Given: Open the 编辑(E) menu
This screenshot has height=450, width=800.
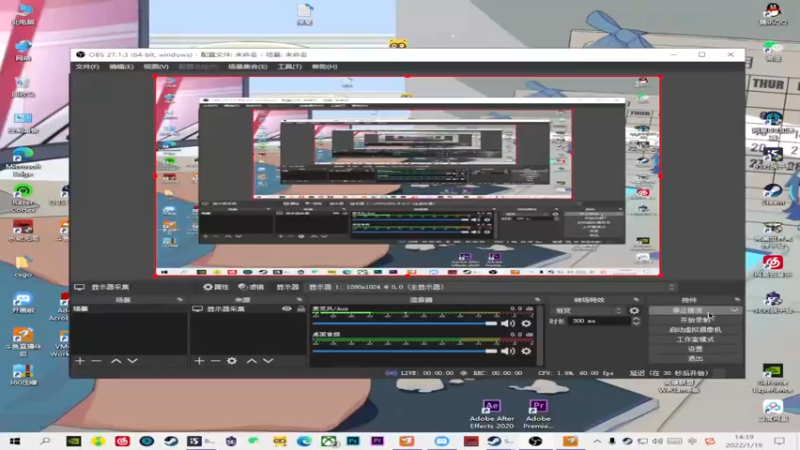Looking at the screenshot, I should [121, 67].
